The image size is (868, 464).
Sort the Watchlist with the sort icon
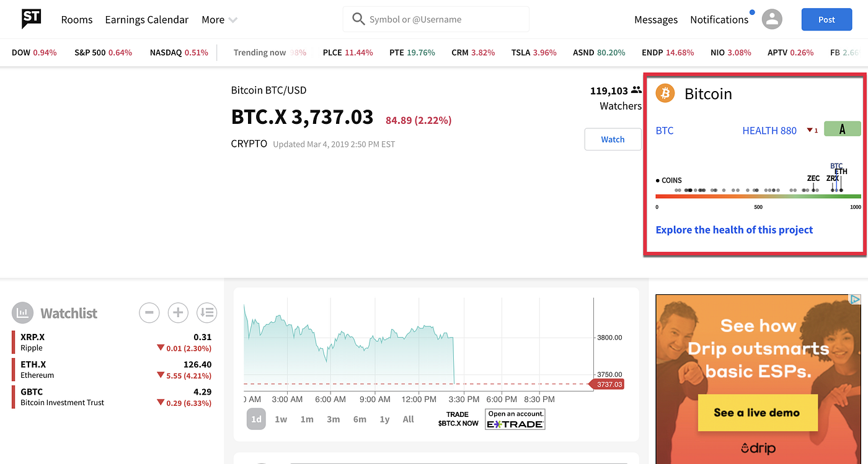207,313
